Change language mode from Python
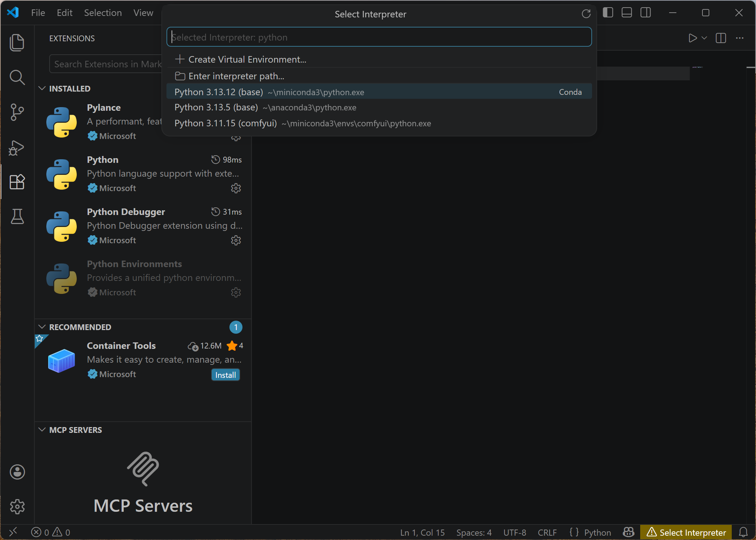 [x=597, y=532]
